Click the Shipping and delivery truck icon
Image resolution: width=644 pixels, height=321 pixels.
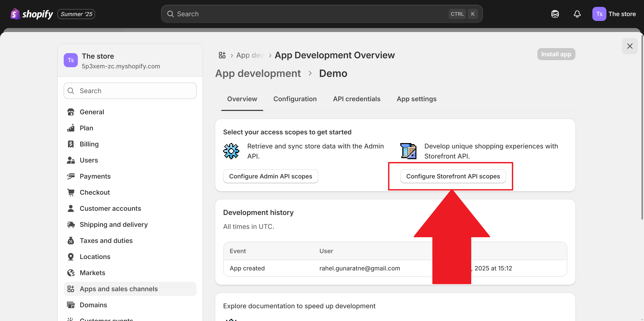71,224
